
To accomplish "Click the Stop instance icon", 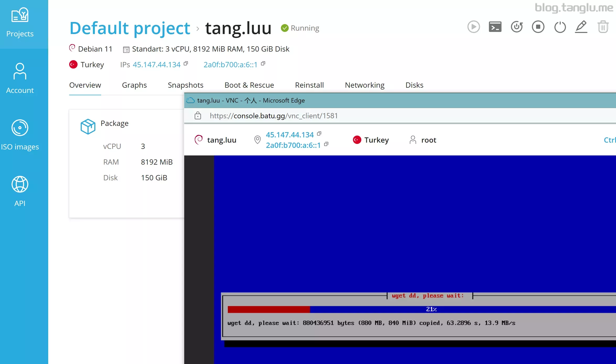I will tap(538, 27).
